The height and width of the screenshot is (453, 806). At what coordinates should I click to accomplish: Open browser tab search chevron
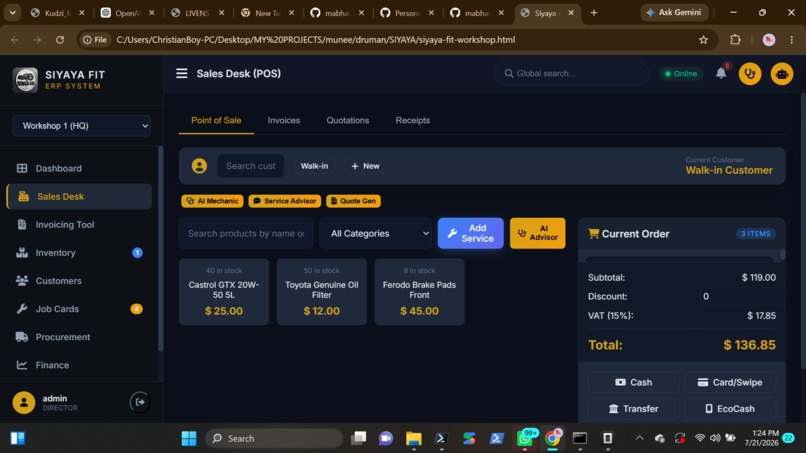pyautogui.click(x=12, y=13)
